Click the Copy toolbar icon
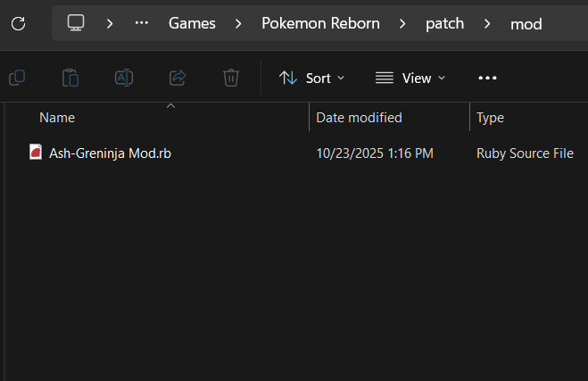 click(x=17, y=78)
